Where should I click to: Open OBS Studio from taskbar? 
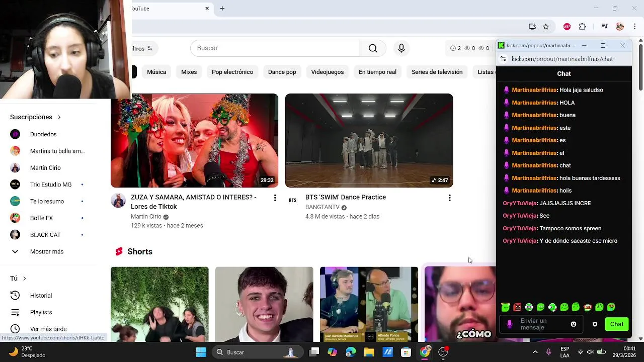click(x=443, y=352)
